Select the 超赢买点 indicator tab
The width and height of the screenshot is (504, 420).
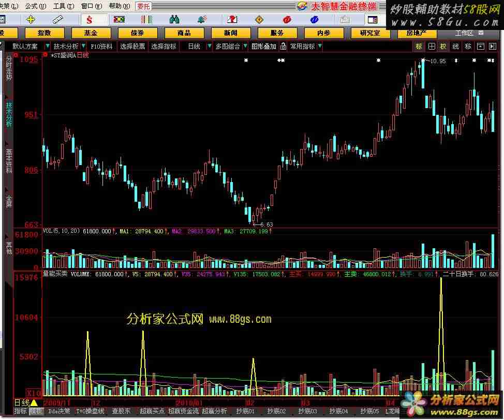pos(152,411)
